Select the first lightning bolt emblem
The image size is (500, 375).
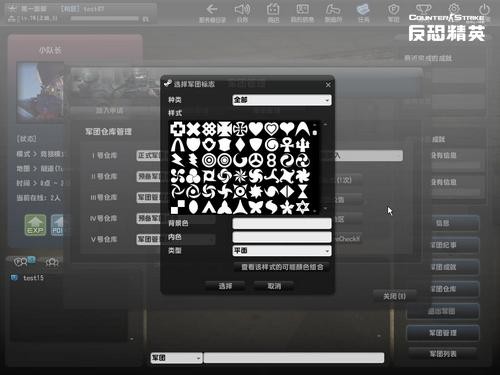[177, 160]
